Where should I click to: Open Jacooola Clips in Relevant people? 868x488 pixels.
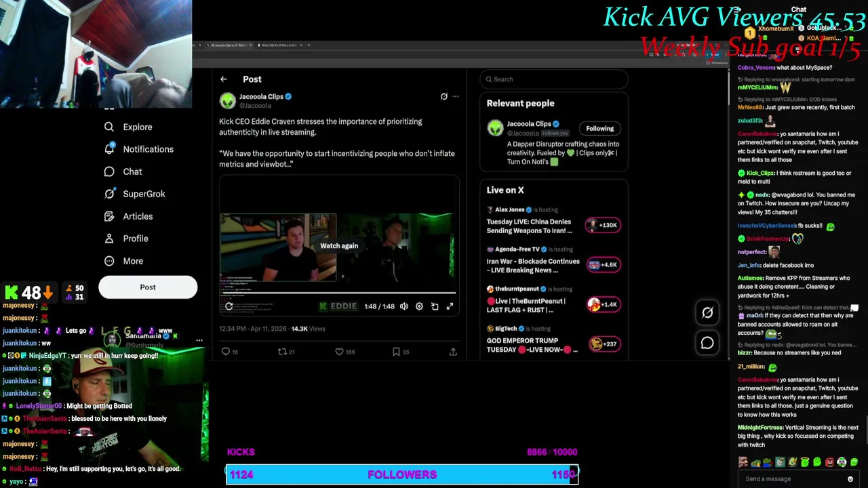(529, 124)
